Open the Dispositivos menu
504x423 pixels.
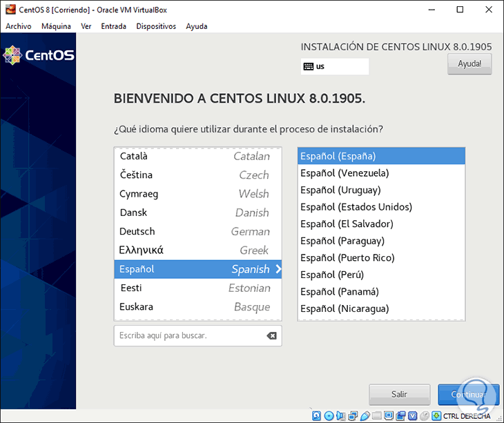pos(156,26)
